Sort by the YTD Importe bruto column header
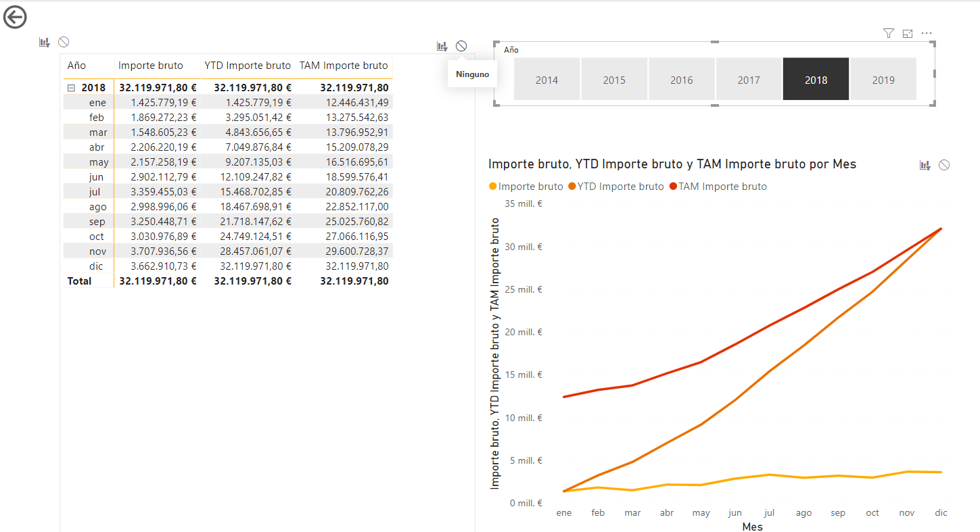This screenshot has height=532, width=980. (x=248, y=66)
